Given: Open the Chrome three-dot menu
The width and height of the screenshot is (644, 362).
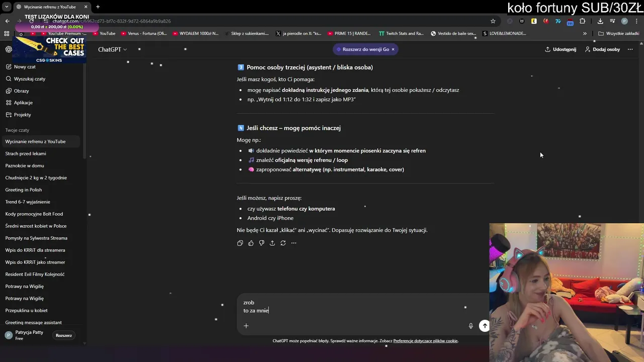Looking at the screenshot, I should click(x=636, y=21).
